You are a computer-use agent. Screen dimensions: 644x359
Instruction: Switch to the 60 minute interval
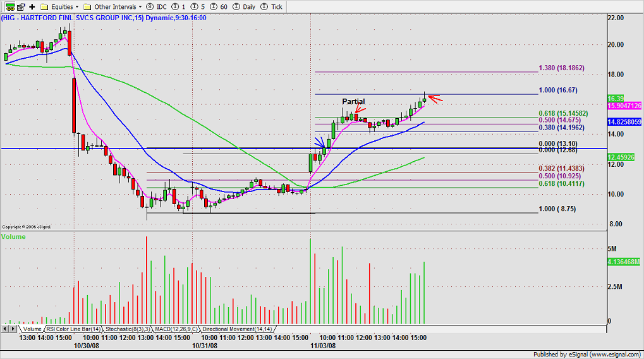click(219, 6)
